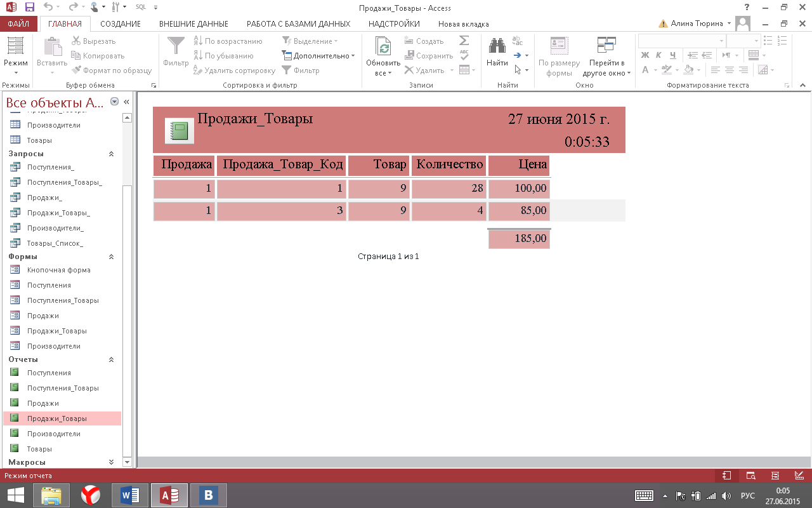Align text right
Image resolution: width=812 pixels, height=508 pixels.
click(x=743, y=70)
